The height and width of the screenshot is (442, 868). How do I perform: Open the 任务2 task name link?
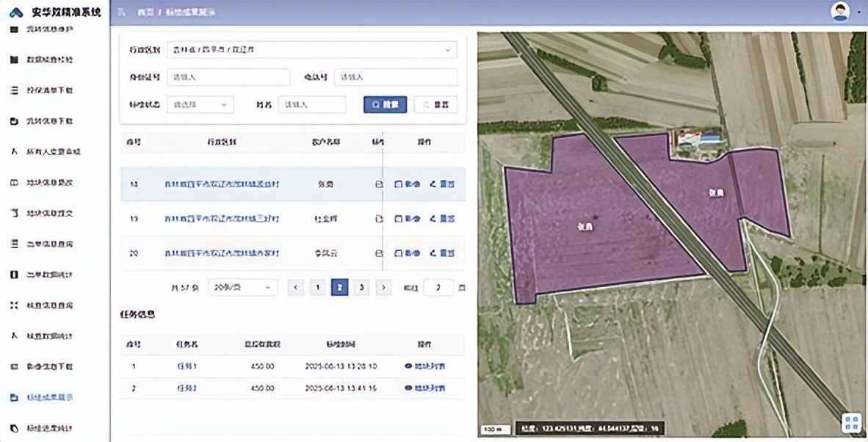click(187, 388)
